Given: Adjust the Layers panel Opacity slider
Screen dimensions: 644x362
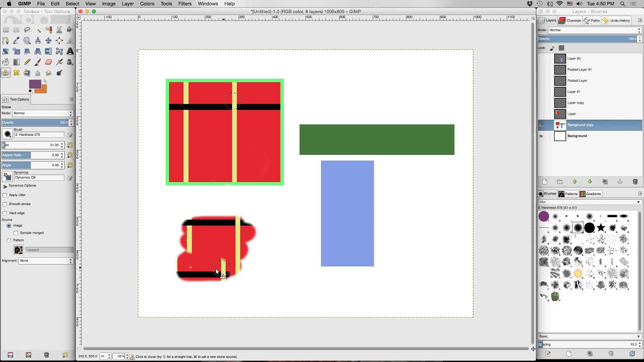Looking at the screenshot, I should pos(590,39).
